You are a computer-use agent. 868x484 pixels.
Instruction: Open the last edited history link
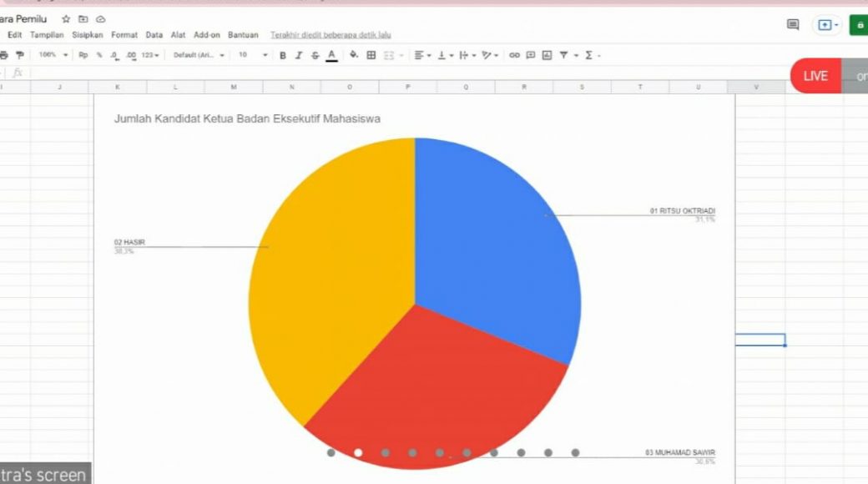[x=331, y=35]
